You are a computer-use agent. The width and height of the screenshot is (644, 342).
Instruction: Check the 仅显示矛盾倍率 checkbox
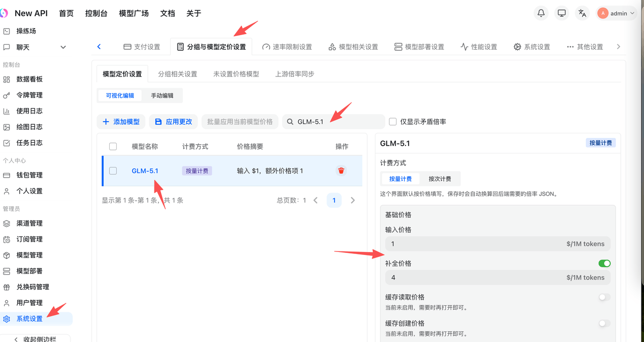click(393, 122)
